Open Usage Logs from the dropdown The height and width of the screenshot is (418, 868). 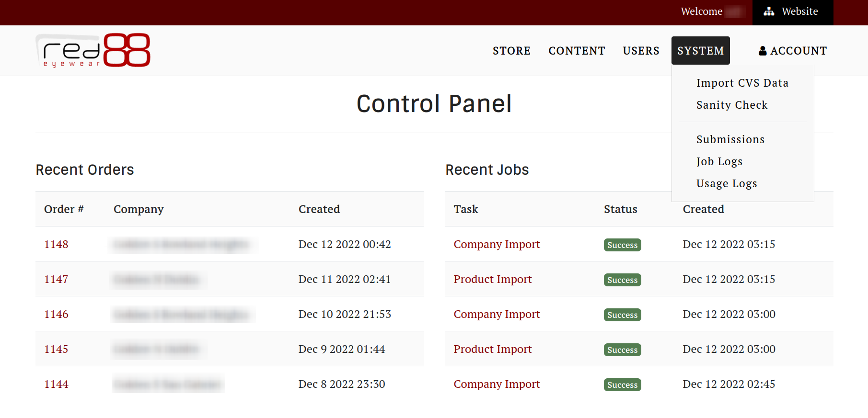(727, 183)
